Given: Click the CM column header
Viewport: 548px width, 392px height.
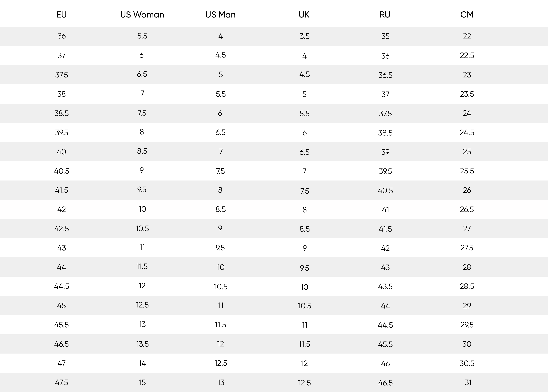Looking at the screenshot, I should tap(467, 15).
